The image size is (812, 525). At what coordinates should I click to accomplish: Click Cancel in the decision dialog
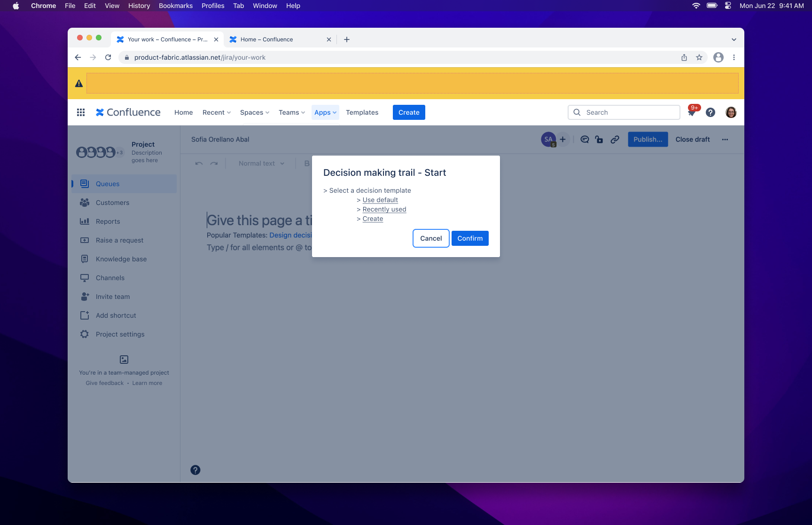click(x=431, y=238)
